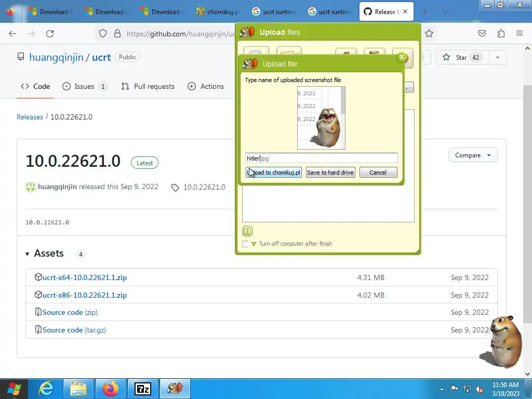Click Firefox taskbar icon
The width and height of the screenshot is (532, 399).
tap(111, 389)
